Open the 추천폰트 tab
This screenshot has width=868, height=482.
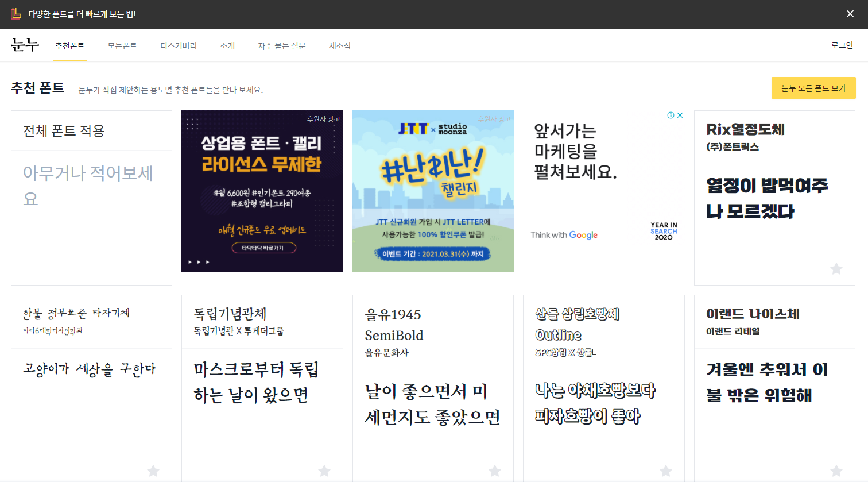coord(69,45)
